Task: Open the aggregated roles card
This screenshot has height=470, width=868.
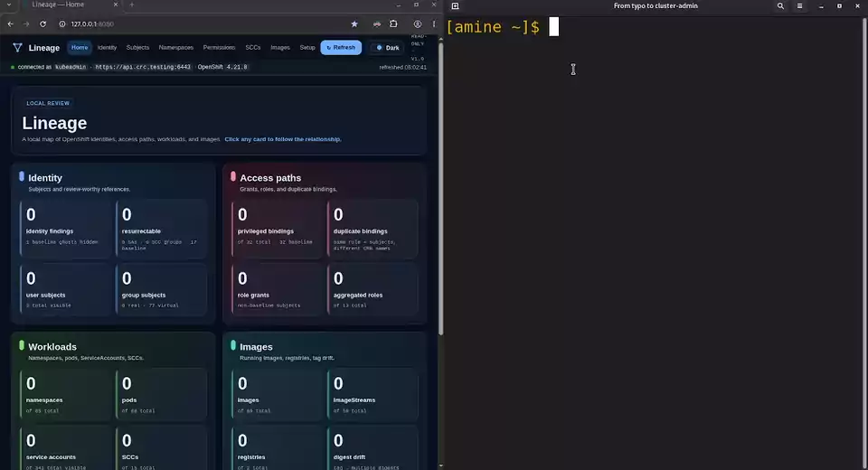Action: point(373,289)
